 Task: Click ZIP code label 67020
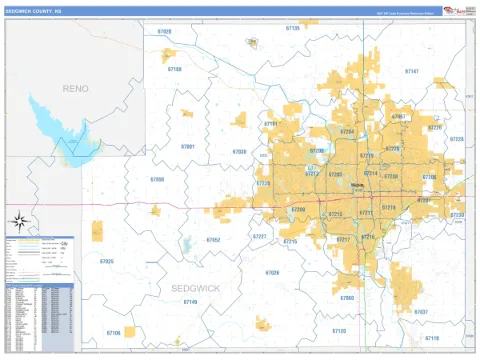[164, 32]
